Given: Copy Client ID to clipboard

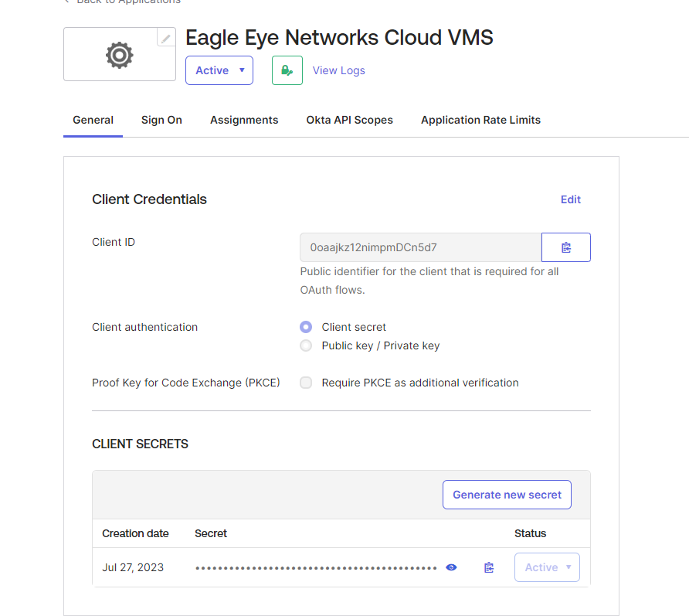Looking at the screenshot, I should [x=566, y=247].
